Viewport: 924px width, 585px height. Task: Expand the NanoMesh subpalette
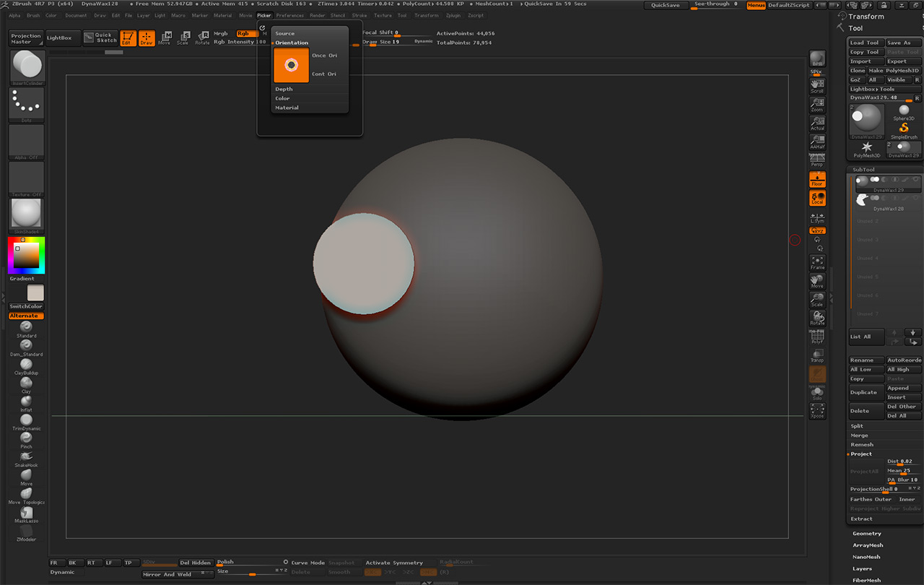pos(866,557)
